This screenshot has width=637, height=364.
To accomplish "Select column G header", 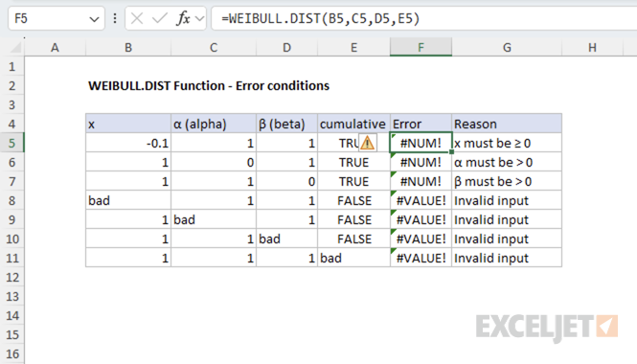I will [x=507, y=48].
